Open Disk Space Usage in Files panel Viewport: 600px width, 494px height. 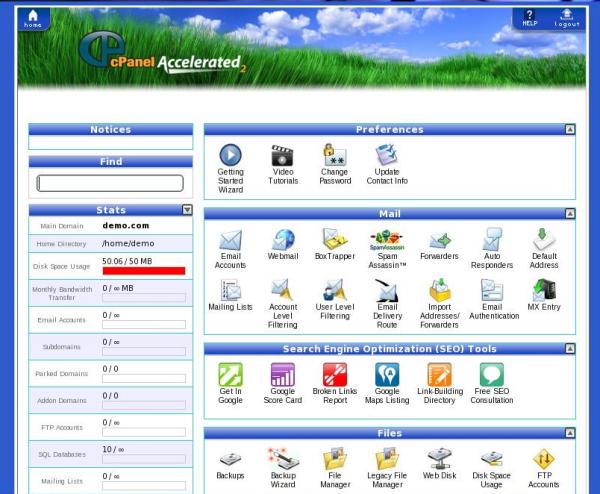[491, 469]
